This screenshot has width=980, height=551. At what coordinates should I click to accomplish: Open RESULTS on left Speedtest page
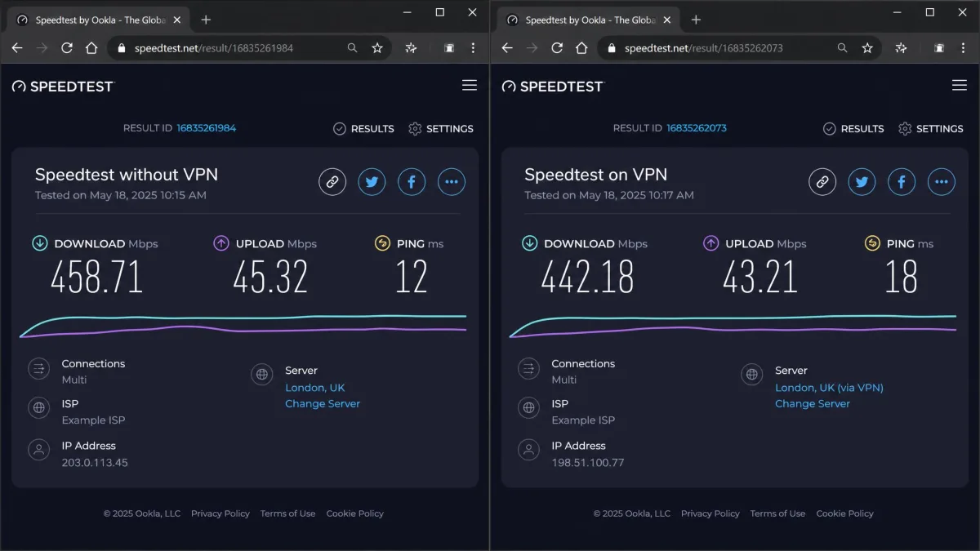(363, 128)
